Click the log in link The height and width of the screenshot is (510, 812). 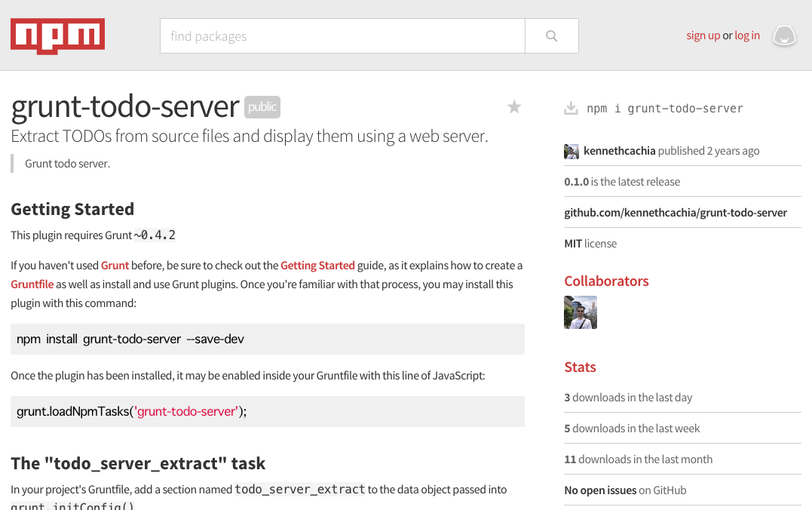pyautogui.click(x=746, y=35)
